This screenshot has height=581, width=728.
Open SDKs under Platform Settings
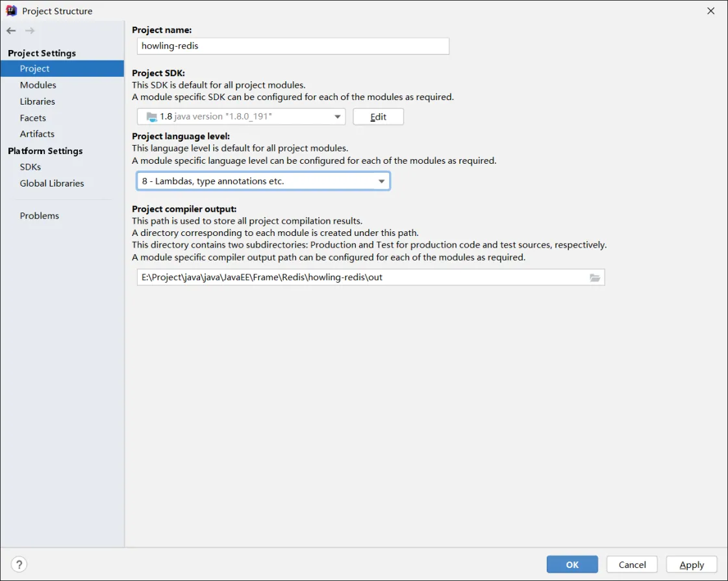click(x=31, y=167)
